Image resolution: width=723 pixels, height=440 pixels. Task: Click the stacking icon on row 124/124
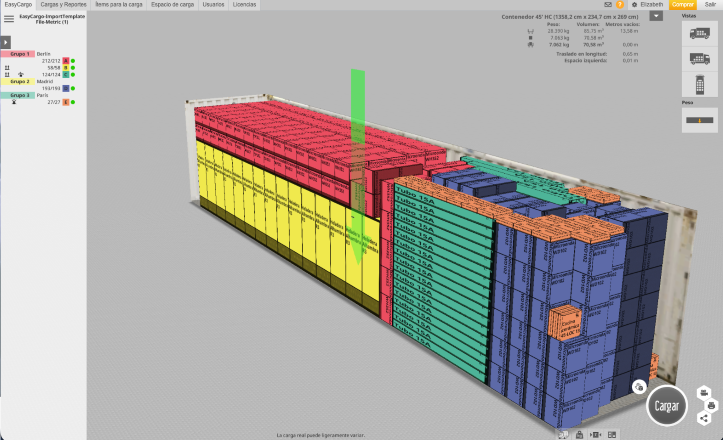7,75
